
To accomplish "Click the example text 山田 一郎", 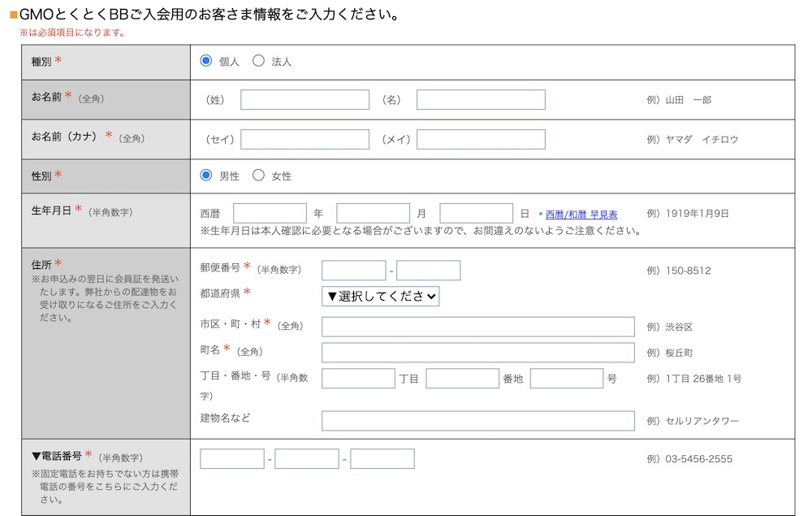I will tap(689, 100).
